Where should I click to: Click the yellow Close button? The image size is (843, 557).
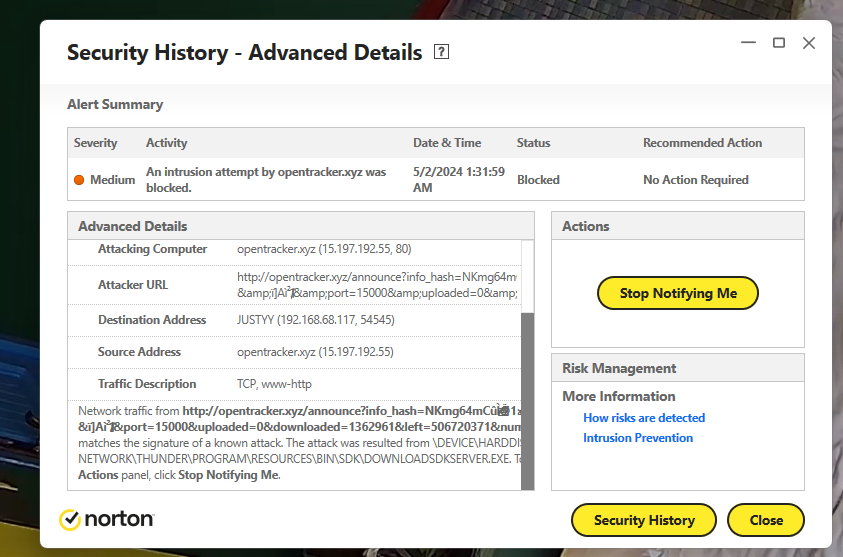tap(766, 520)
